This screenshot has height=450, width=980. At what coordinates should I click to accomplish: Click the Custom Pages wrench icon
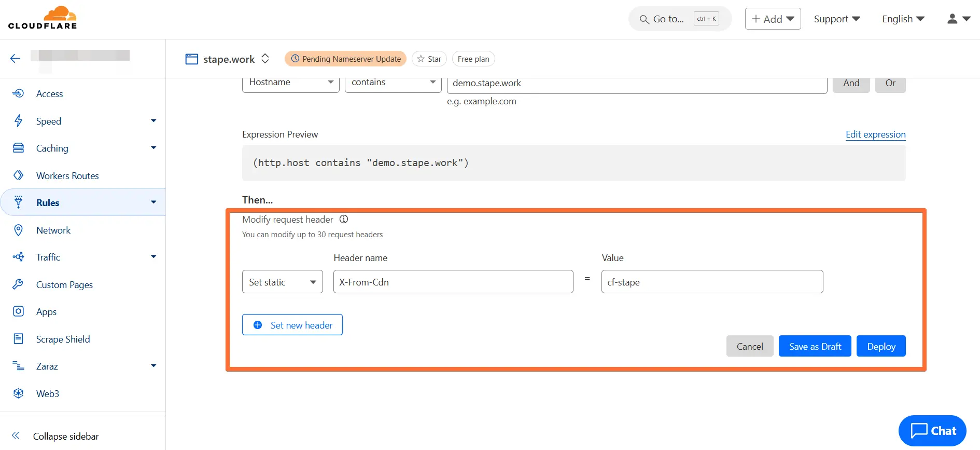click(18, 284)
